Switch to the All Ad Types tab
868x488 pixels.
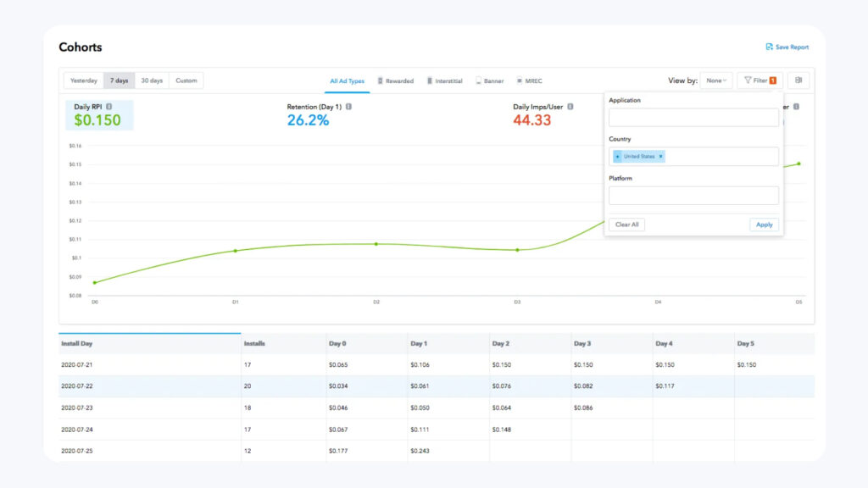coord(347,80)
